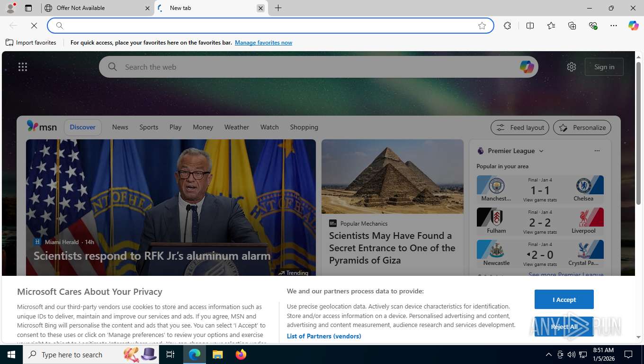Image resolution: width=644 pixels, height=364 pixels.
Task: Open page settings gear icon
Action: point(572,67)
